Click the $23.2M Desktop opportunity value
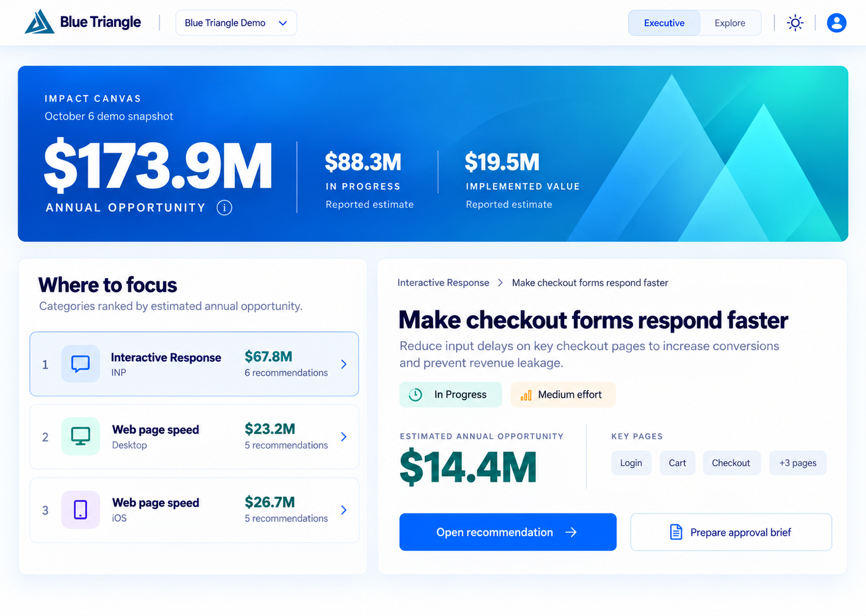 click(270, 429)
